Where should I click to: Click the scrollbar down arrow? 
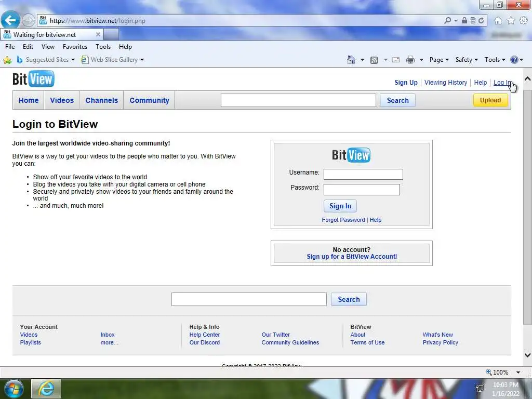(527, 355)
